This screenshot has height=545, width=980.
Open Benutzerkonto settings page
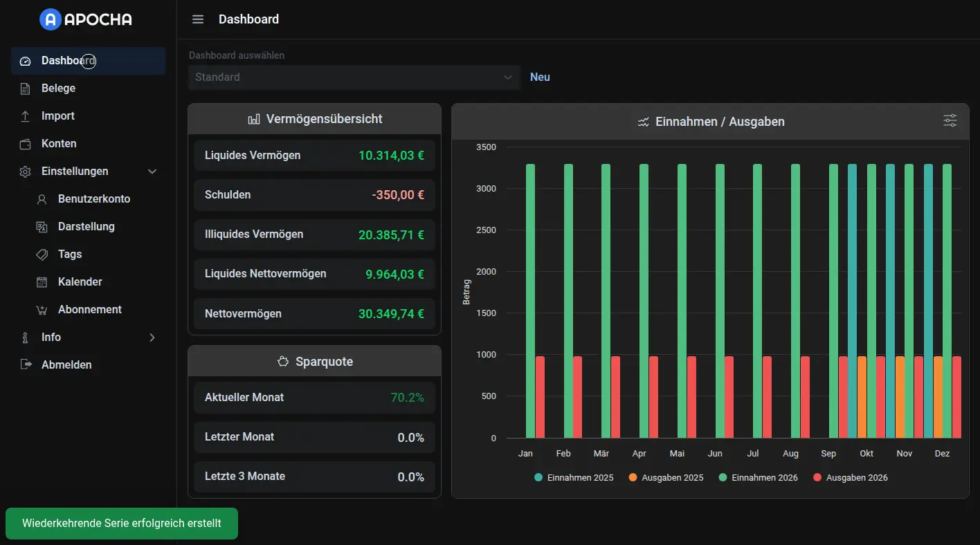pyautogui.click(x=94, y=199)
